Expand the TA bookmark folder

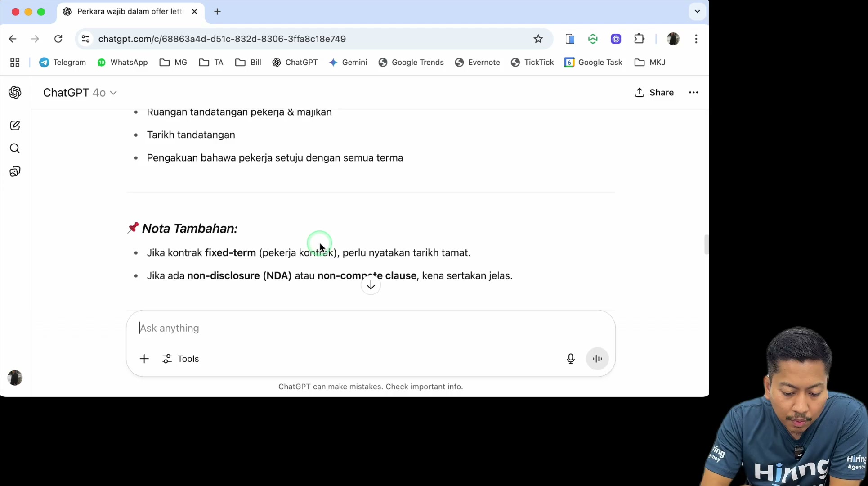point(211,63)
